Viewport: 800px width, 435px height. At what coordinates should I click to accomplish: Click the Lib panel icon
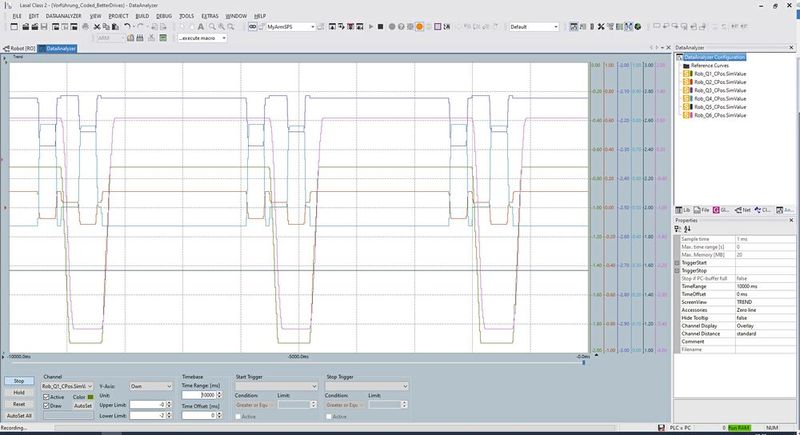[x=680, y=210]
